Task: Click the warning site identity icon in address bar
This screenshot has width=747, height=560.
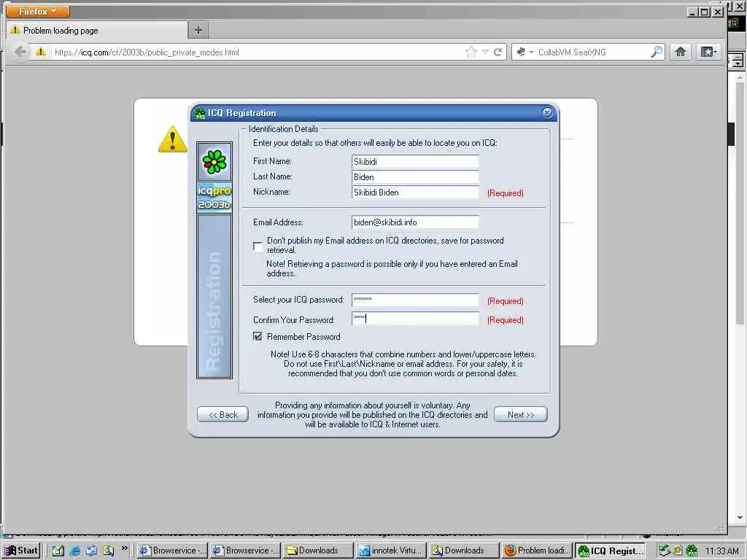Action: click(41, 52)
